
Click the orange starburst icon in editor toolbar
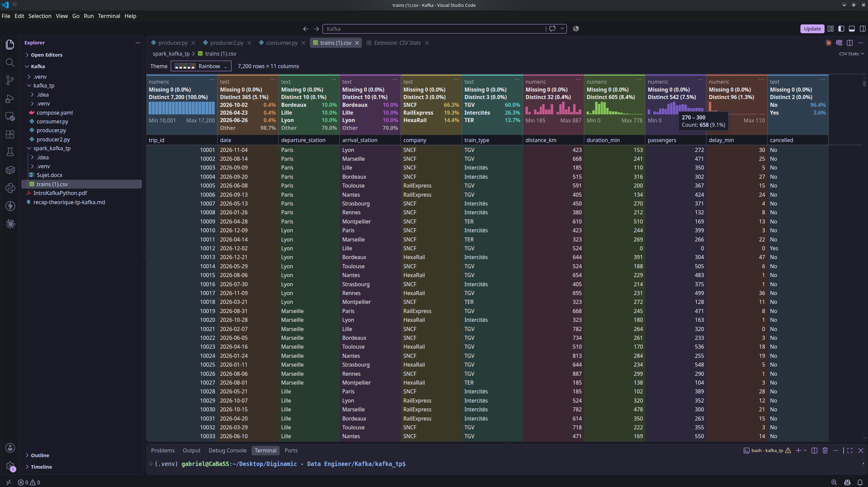829,43
